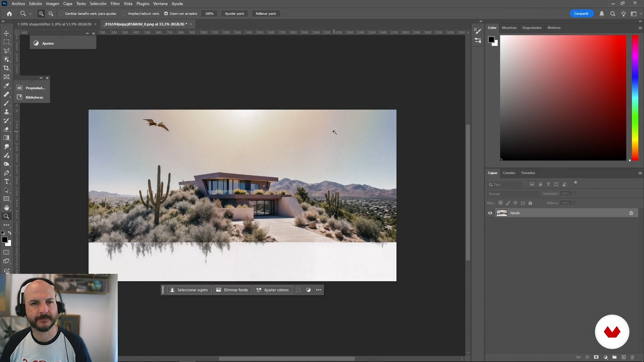The image size is (644, 362).
Task: Select the Hand tool
Action: click(6, 207)
